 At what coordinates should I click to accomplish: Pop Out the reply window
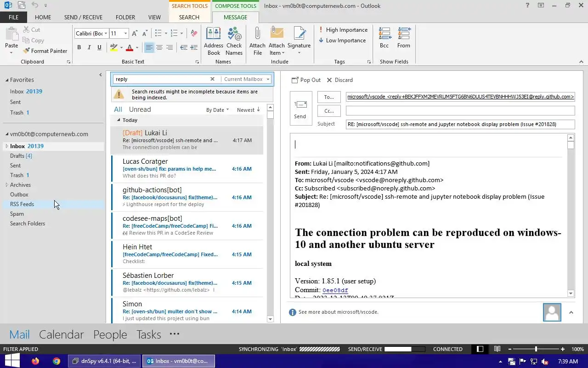tap(306, 80)
